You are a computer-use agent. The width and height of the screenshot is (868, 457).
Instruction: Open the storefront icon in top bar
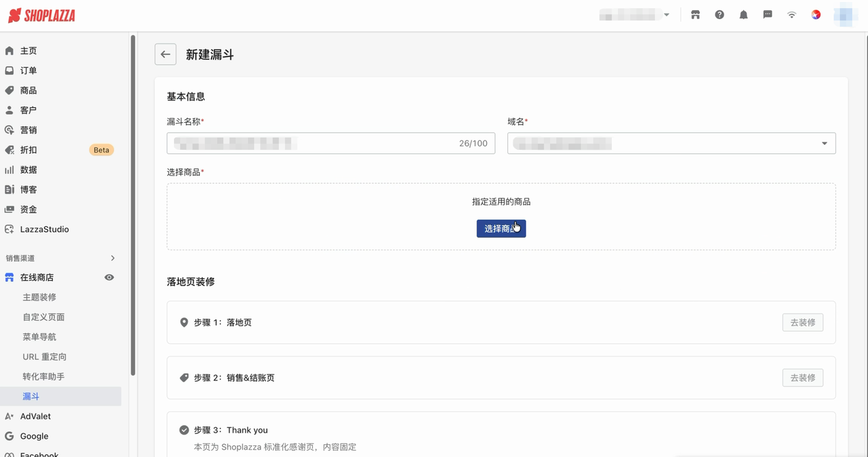point(695,15)
